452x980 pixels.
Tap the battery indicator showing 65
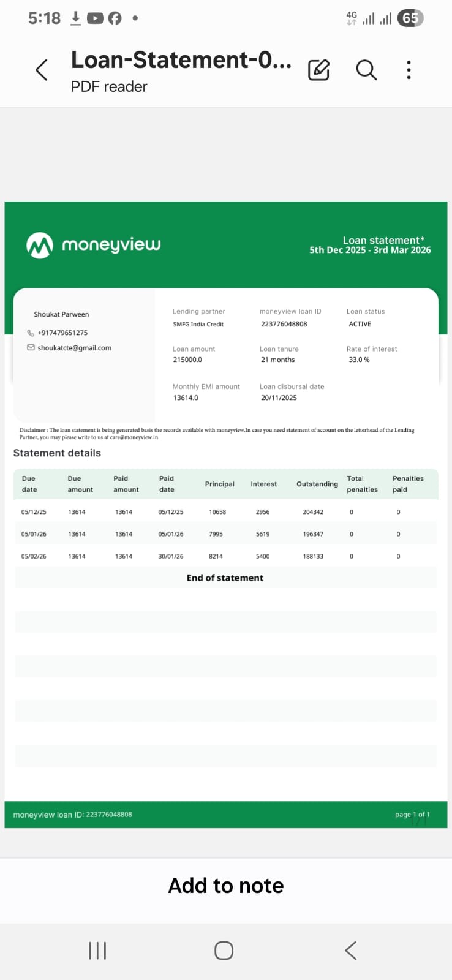click(410, 18)
